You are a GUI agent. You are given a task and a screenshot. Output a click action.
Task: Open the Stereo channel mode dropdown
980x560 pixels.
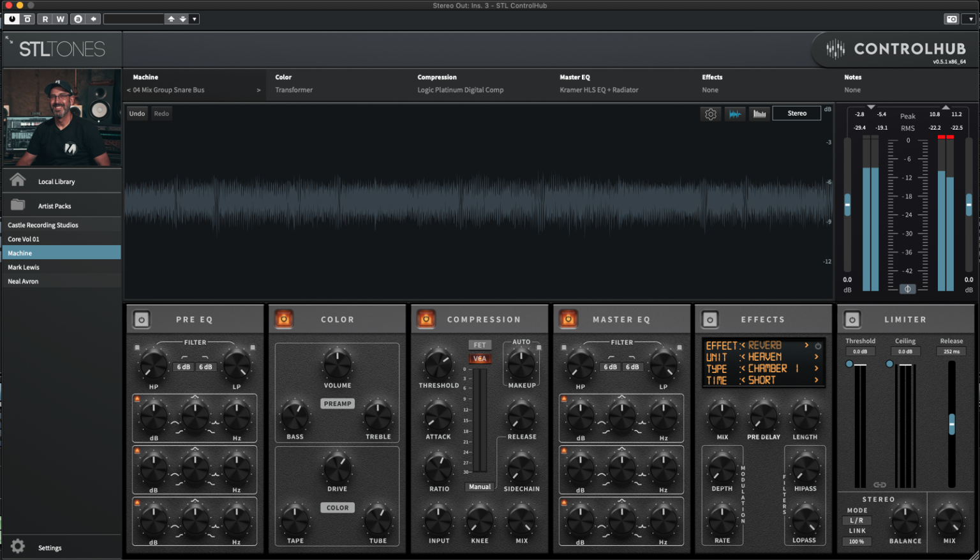[796, 114]
